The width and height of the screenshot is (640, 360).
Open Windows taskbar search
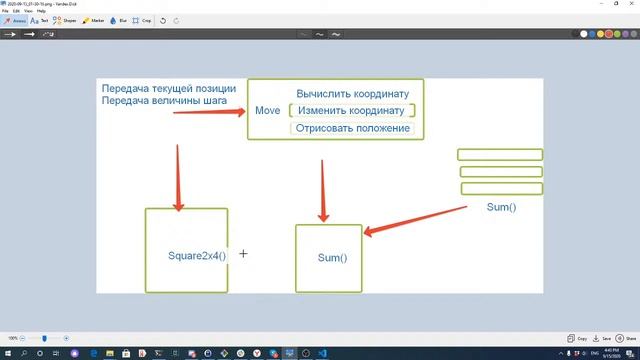(x=24, y=353)
